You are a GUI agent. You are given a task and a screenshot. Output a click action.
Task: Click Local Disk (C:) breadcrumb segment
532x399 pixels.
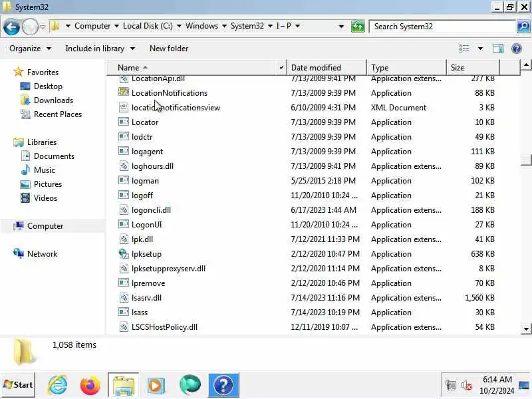pos(148,26)
